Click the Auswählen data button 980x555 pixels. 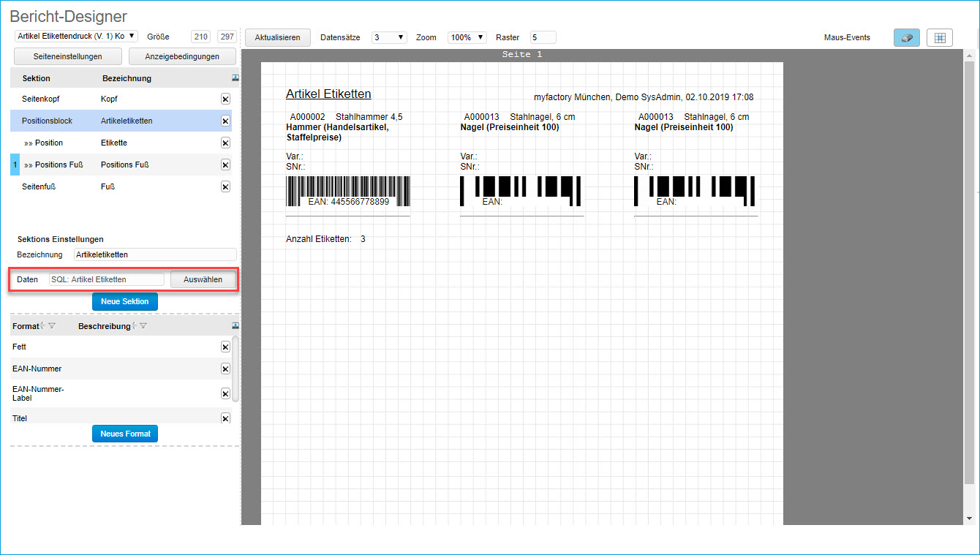pos(203,279)
